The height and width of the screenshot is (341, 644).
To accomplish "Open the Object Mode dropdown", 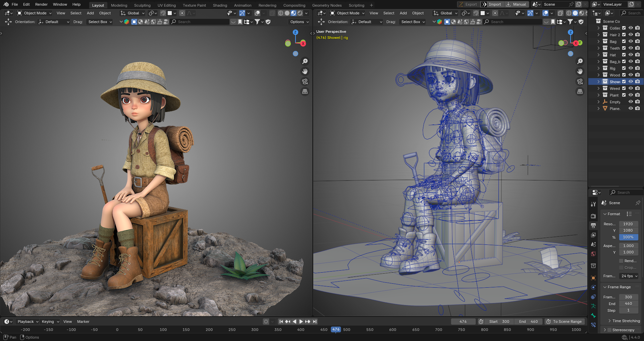I will click(34, 13).
